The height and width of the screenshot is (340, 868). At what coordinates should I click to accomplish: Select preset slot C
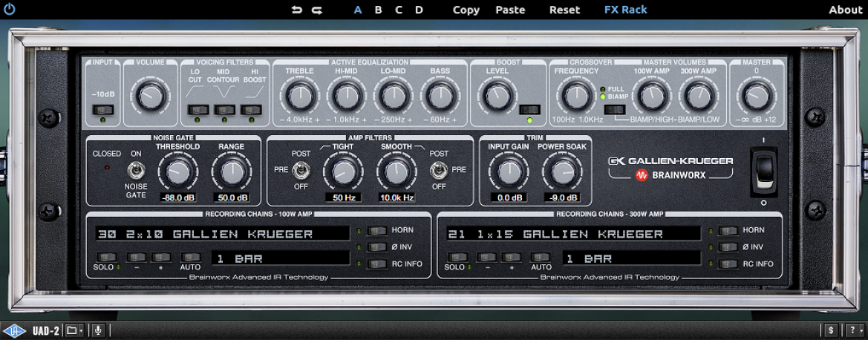pos(399,10)
